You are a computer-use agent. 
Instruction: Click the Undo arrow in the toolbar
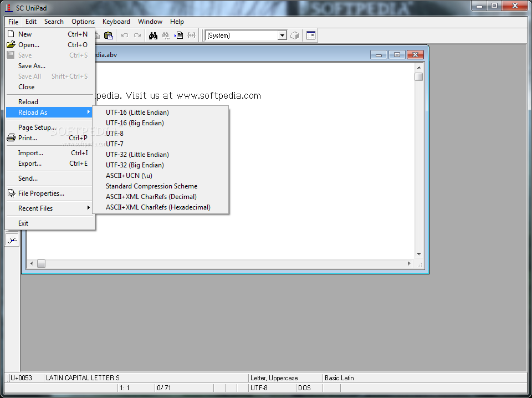tap(125, 35)
